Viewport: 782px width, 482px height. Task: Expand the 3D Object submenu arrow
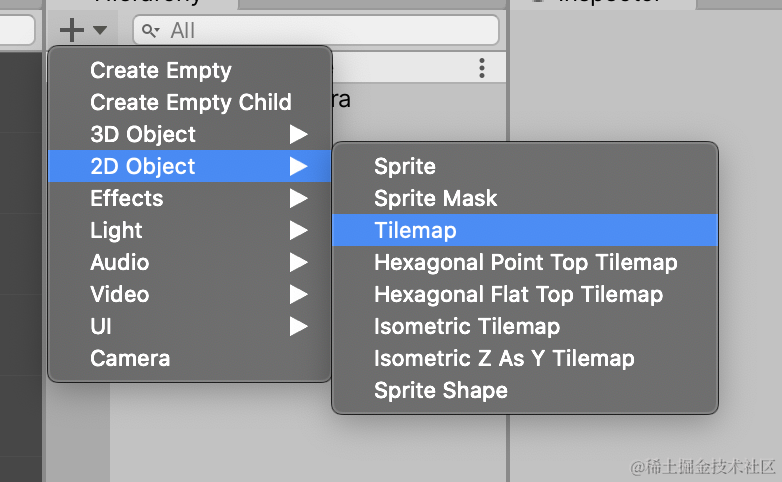298,134
